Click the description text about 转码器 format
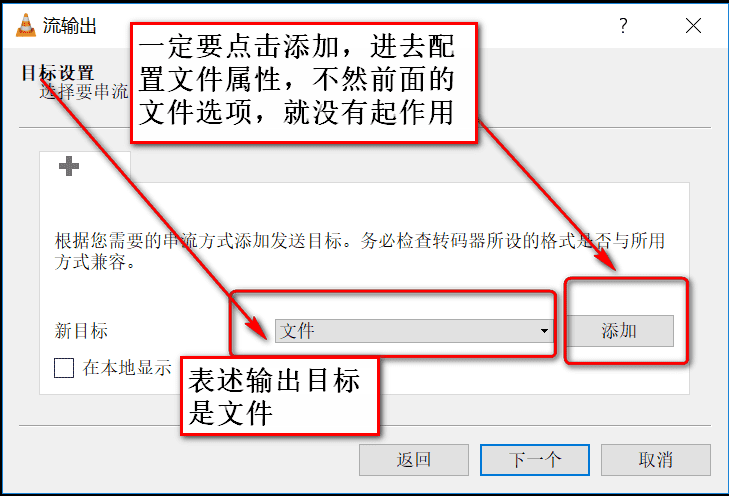Viewport: 729px width, 496px height. tap(359, 251)
